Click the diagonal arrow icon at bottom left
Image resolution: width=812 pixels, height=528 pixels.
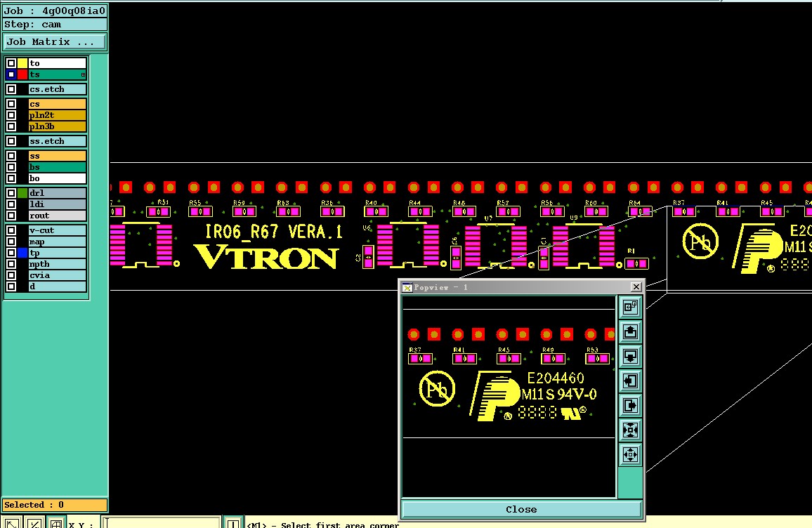(x=11, y=523)
